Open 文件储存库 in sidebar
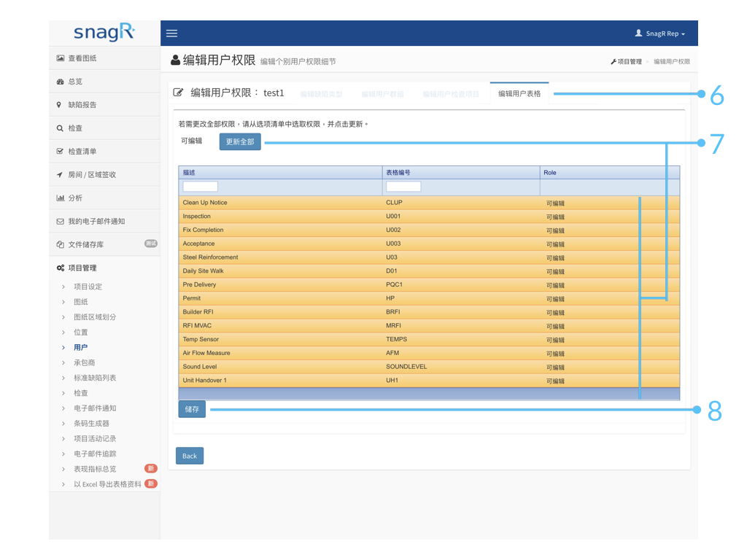Image resolution: width=747 pixels, height=560 pixels. click(104, 244)
